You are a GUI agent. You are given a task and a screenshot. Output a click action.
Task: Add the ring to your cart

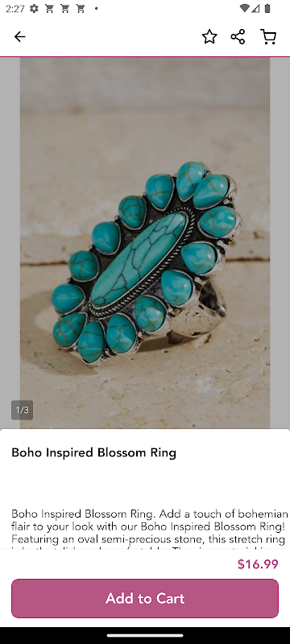coord(145,598)
